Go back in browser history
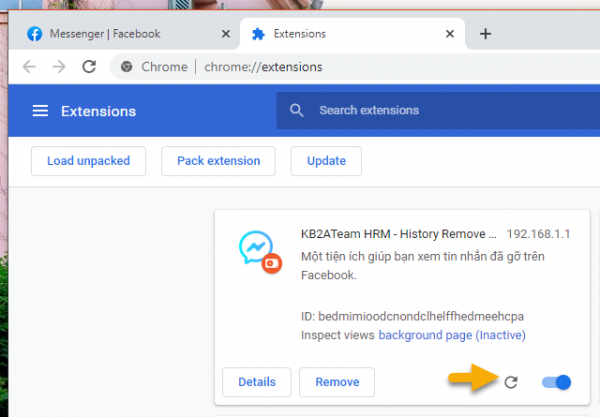Screen dimensions: 600x417 (x=29, y=67)
